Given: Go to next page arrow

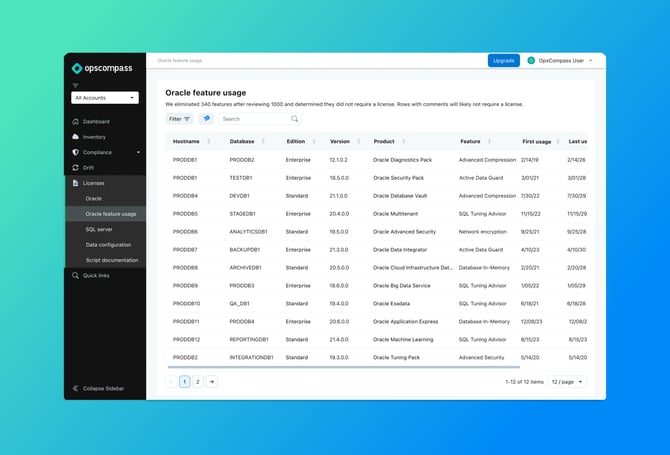Looking at the screenshot, I should 212,382.
